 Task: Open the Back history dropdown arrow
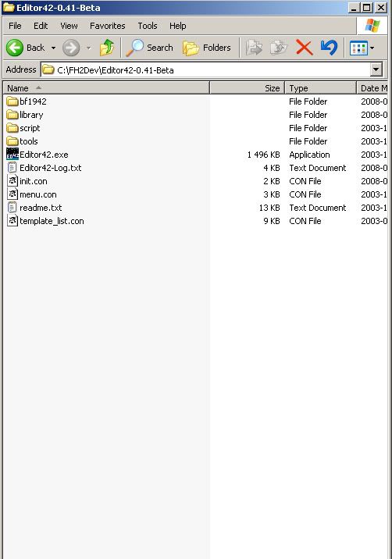[53, 48]
